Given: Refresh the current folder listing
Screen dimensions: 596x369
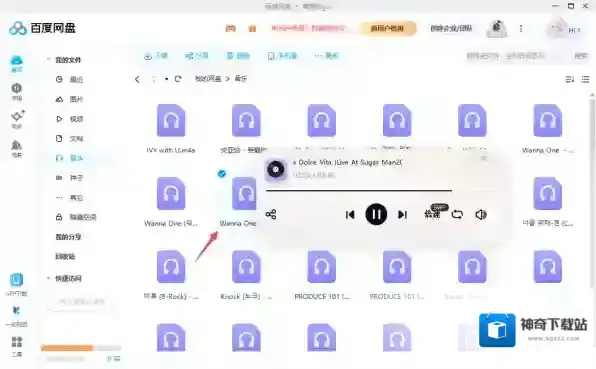Looking at the screenshot, I should coord(178,79).
